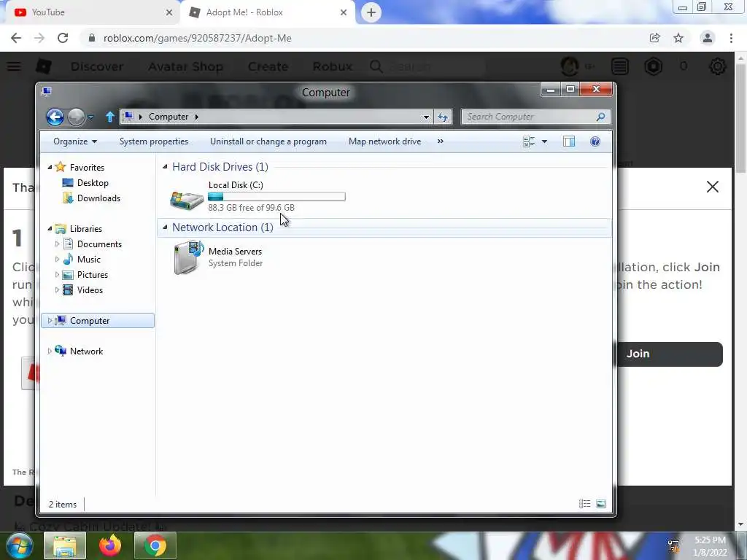Expand the Music library node
The height and width of the screenshot is (560, 747).
(x=57, y=259)
